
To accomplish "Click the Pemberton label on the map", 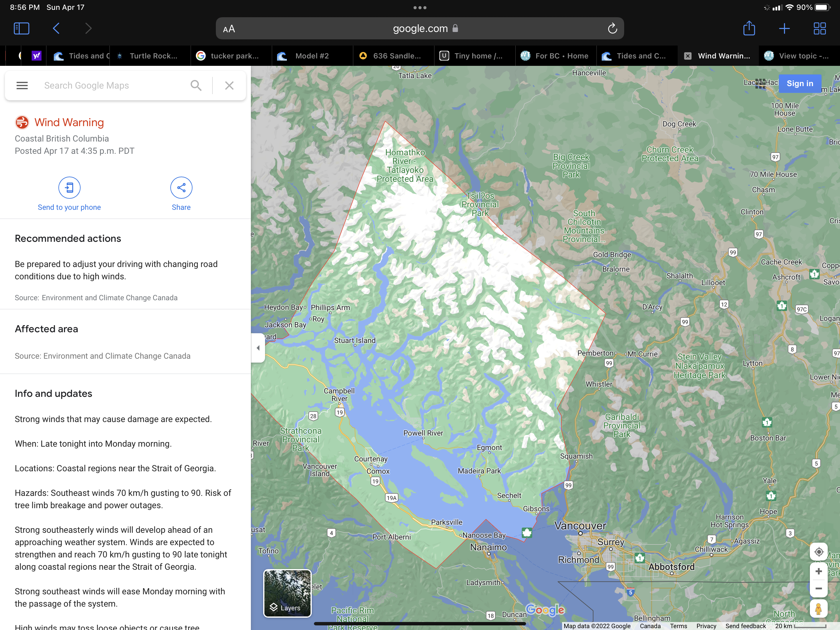I will click(x=595, y=353).
